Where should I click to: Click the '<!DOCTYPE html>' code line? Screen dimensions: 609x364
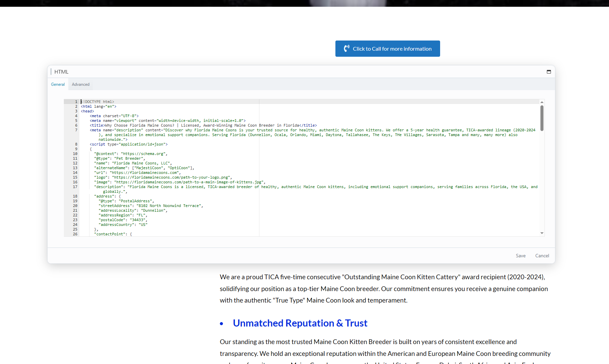click(x=98, y=102)
